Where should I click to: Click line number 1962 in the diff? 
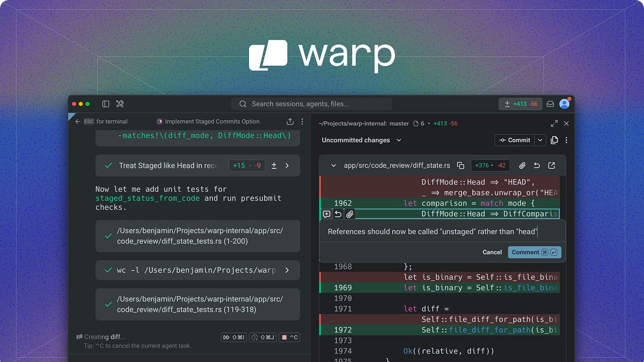click(x=343, y=203)
